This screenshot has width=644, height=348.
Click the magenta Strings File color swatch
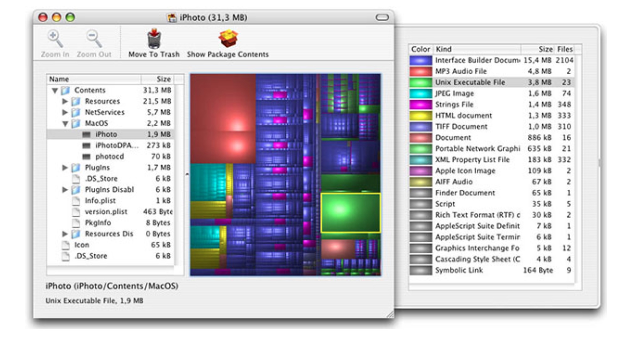(x=421, y=104)
